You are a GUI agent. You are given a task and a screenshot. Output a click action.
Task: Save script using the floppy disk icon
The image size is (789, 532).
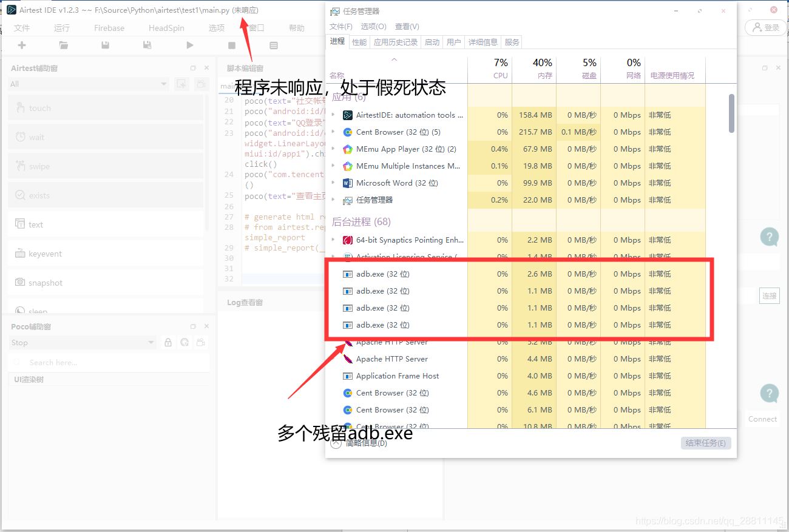(x=106, y=45)
